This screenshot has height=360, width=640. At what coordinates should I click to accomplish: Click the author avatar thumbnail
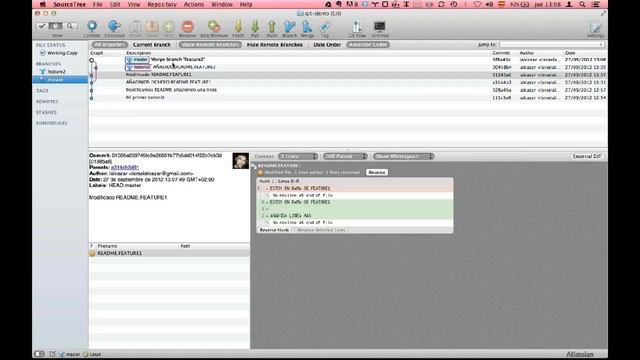pyautogui.click(x=240, y=161)
